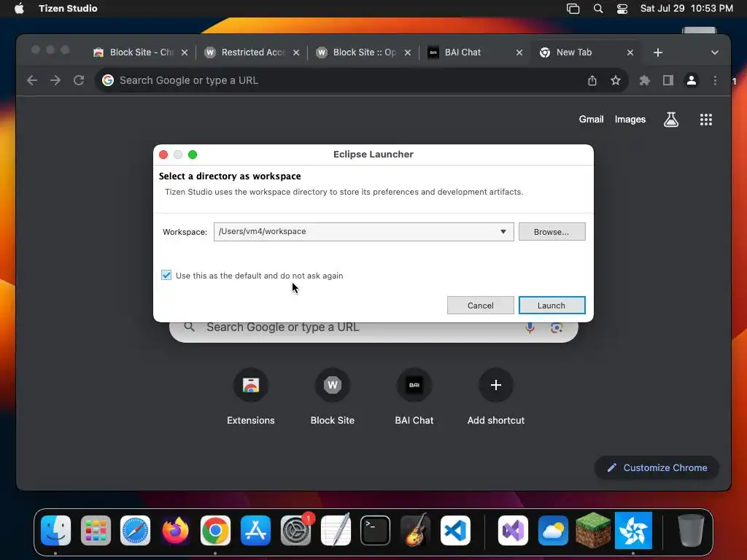This screenshot has height=560, width=747.
Task: Open Visual Studio from the Dock
Action: (x=513, y=530)
